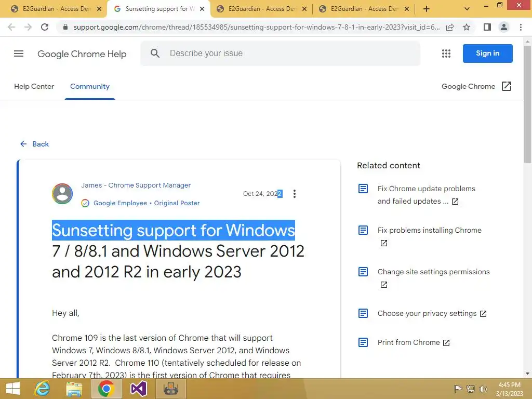Open James - Chrome Support Manager profile

tap(136, 185)
